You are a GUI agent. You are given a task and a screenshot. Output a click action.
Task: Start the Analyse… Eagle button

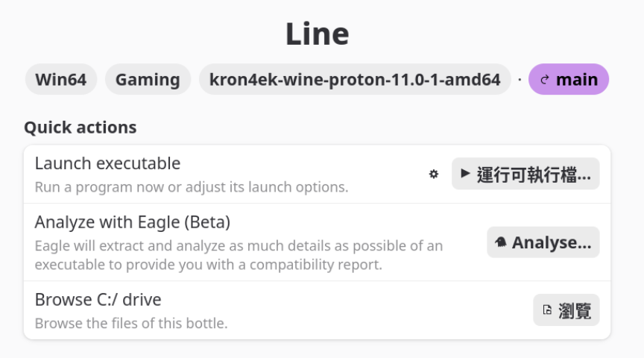(x=543, y=242)
